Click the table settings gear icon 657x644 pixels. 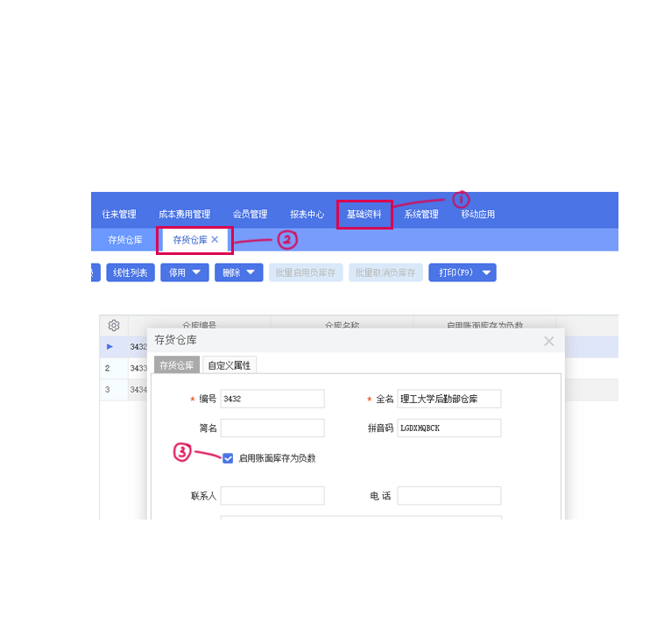(x=114, y=325)
